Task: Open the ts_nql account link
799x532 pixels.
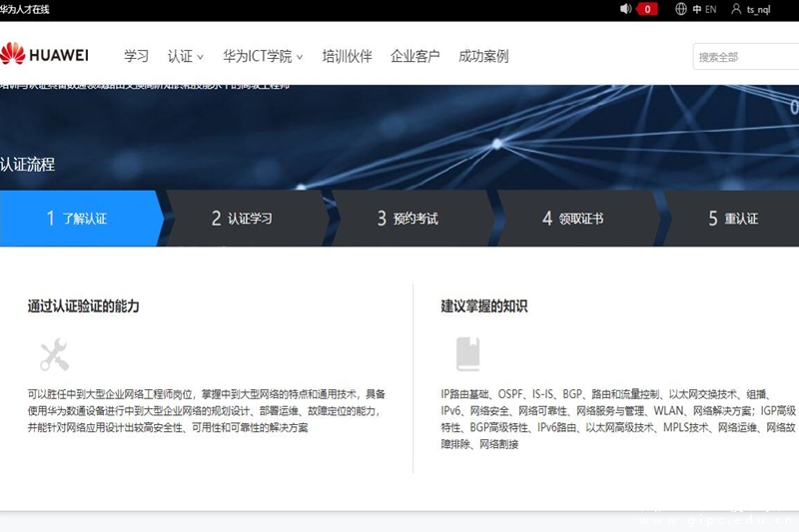Action: tap(759, 9)
